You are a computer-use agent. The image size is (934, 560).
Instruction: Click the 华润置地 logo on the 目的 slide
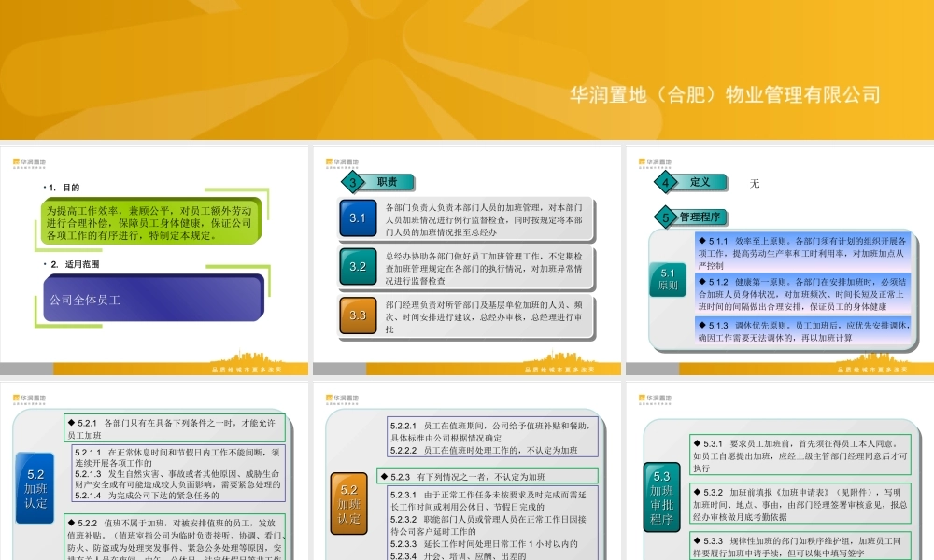click(30, 163)
